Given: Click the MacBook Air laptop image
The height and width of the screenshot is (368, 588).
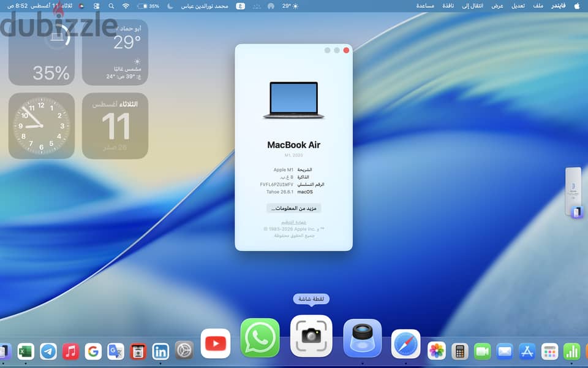Looking at the screenshot, I should (x=293, y=100).
